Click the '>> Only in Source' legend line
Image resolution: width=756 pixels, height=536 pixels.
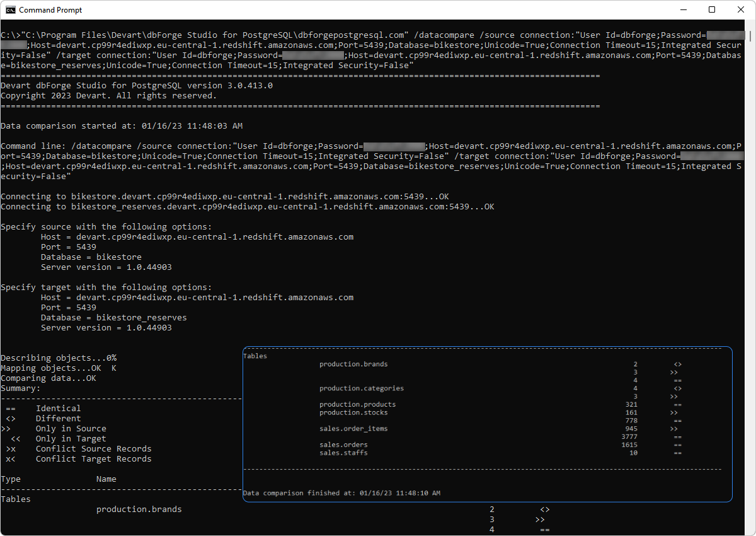(x=54, y=429)
